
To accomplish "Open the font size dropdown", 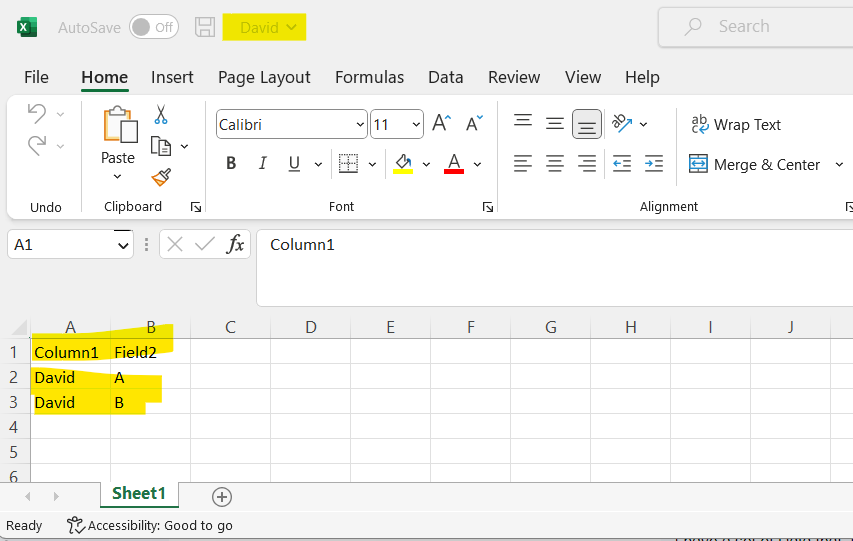I will (x=417, y=125).
